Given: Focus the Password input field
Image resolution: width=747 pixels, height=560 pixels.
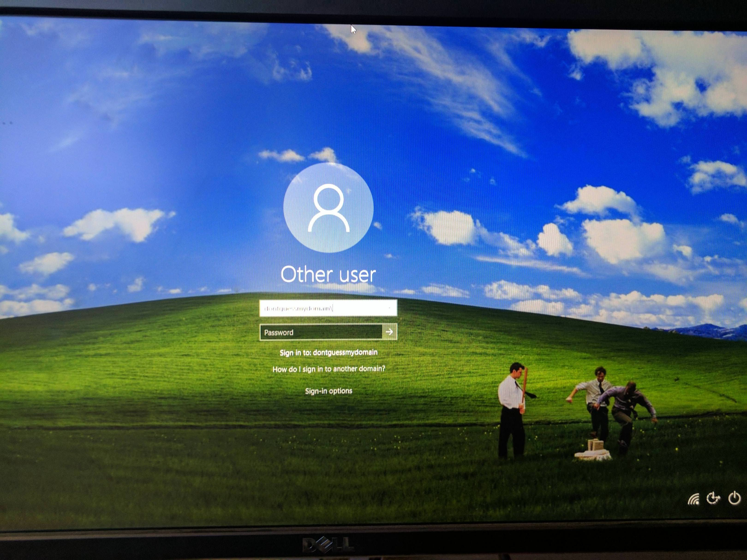Looking at the screenshot, I should point(321,332).
